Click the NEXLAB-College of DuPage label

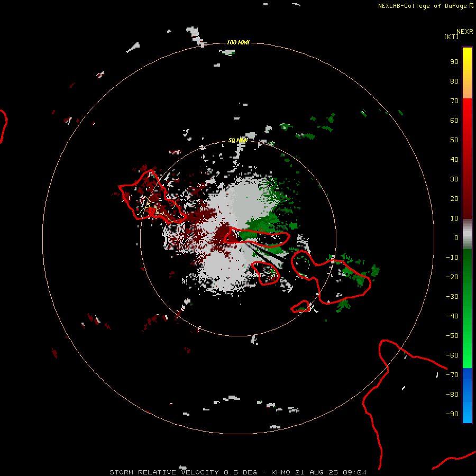click(x=422, y=6)
